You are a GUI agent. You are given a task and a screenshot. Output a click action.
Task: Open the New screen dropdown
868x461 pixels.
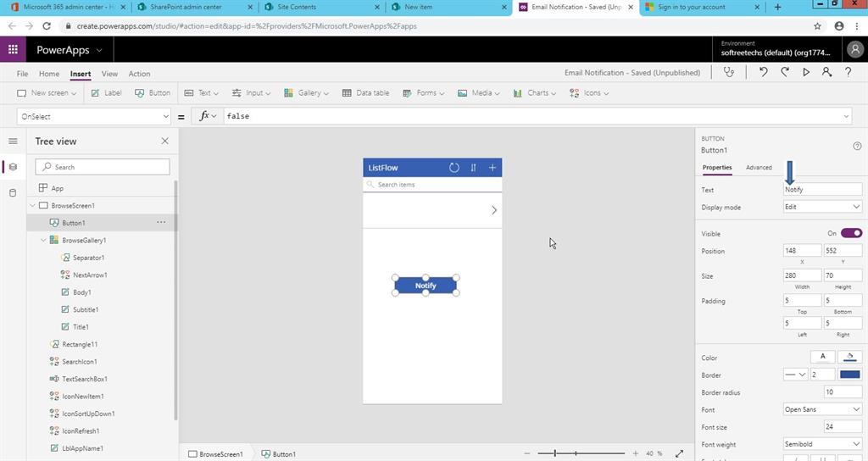click(x=46, y=93)
